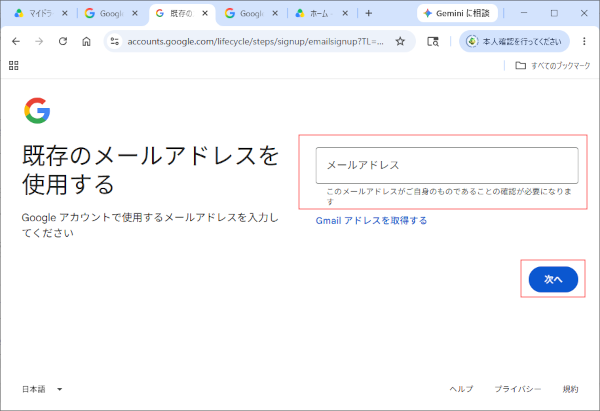This screenshot has width=600, height=411.
Task: Close the ホーム tab
Action: click(x=345, y=13)
